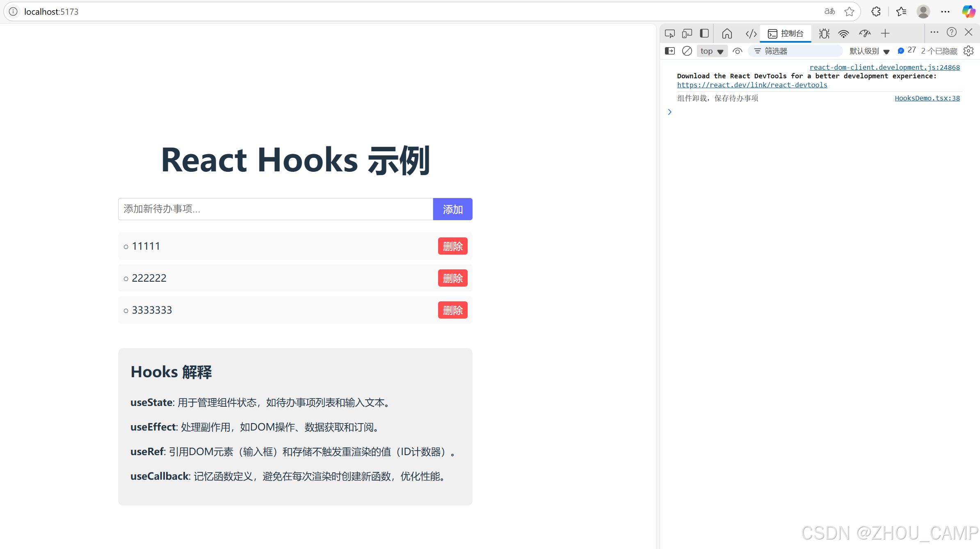
Task: Open the HooksDemo.tsx:38 source link
Action: pyautogui.click(x=927, y=98)
